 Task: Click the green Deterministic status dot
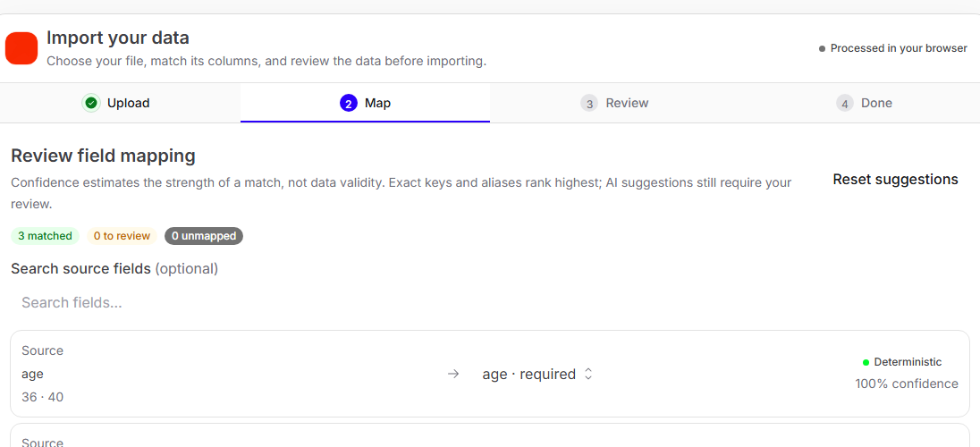coord(866,362)
